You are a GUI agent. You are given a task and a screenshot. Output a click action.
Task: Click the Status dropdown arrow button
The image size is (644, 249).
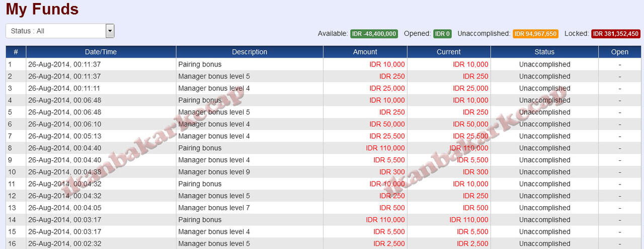tap(110, 31)
